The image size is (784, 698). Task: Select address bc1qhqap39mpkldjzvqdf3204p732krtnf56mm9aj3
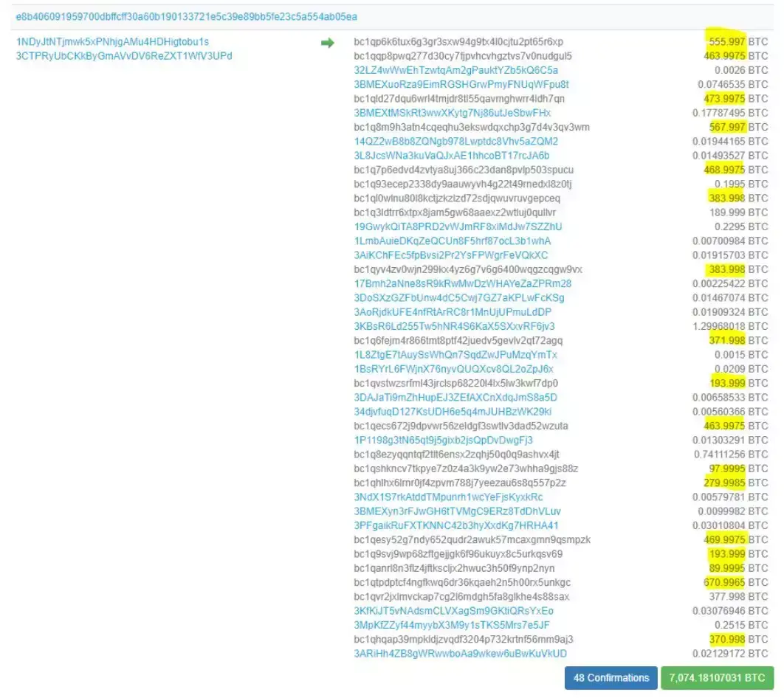point(463,639)
